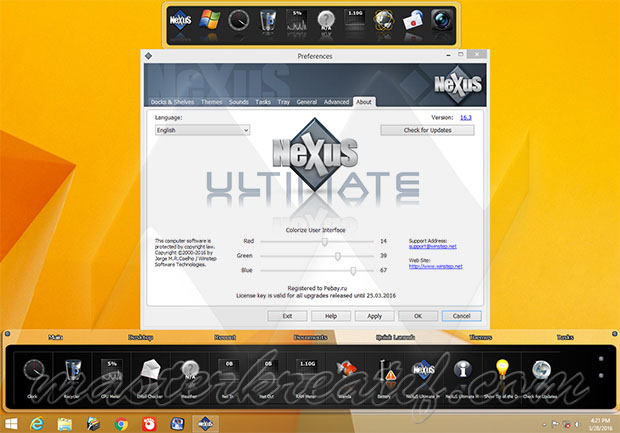
Task: Click the Check for Updates button in Preferences
Action: click(x=427, y=130)
